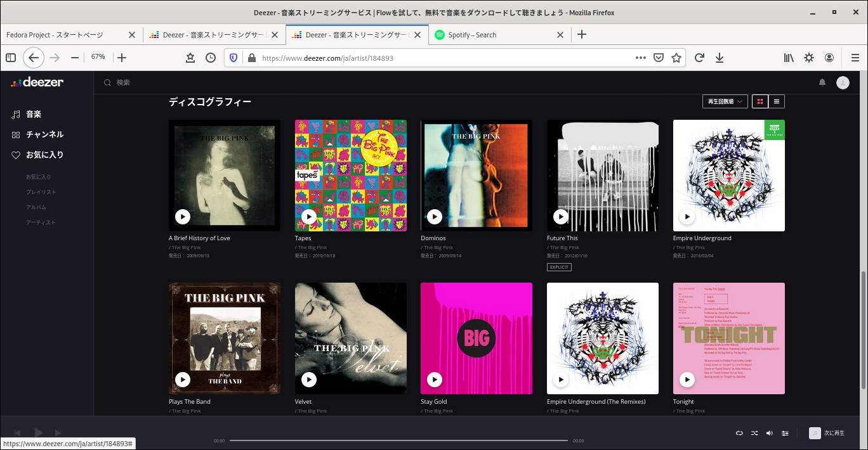Open アルバム in sidebar
Viewport: 868px width, 450px height.
pyautogui.click(x=36, y=207)
